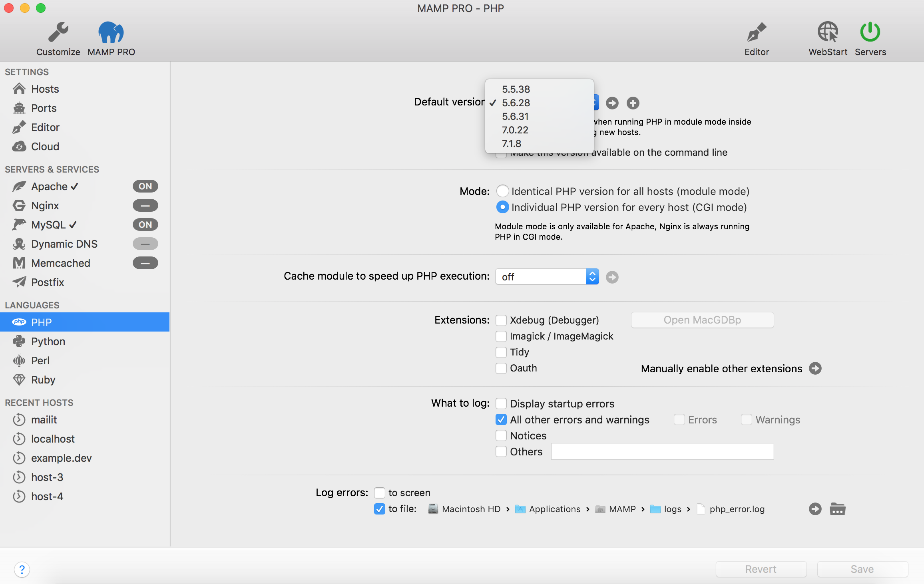Choose PHP version 5.5.38 from list
The width and height of the screenshot is (924, 584).
point(539,89)
